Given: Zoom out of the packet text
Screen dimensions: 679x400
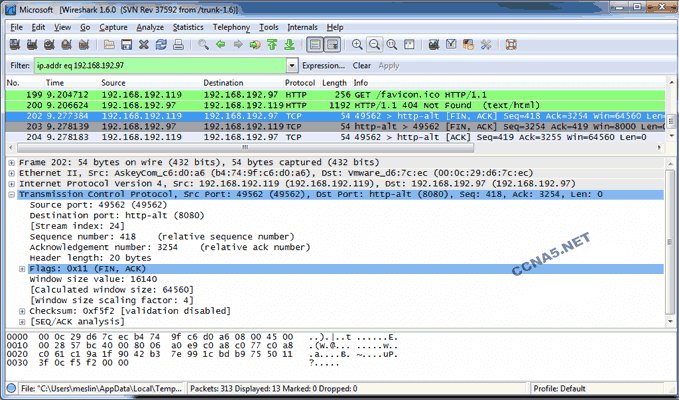Looking at the screenshot, I should point(375,45).
